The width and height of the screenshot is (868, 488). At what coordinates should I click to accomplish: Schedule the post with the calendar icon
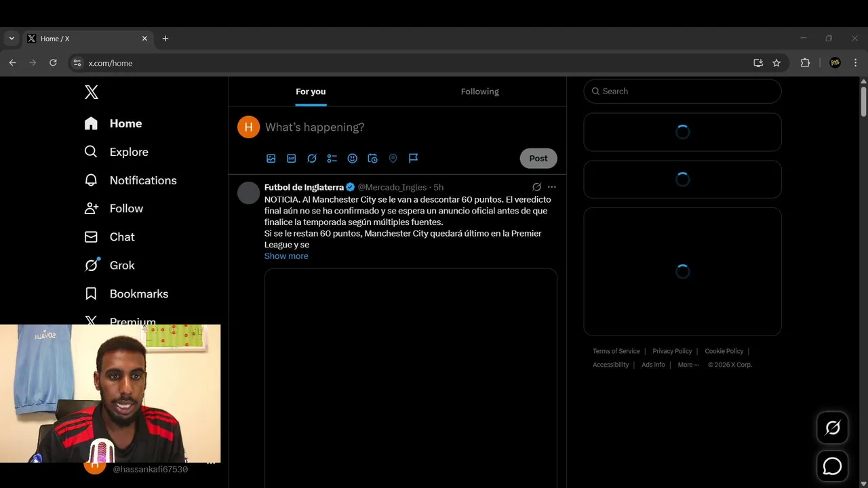coord(372,158)
